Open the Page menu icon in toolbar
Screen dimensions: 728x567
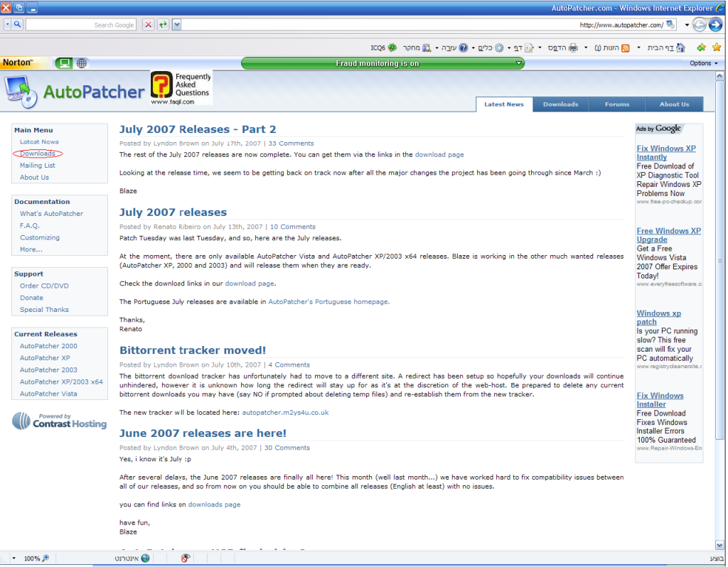point(529,48)
